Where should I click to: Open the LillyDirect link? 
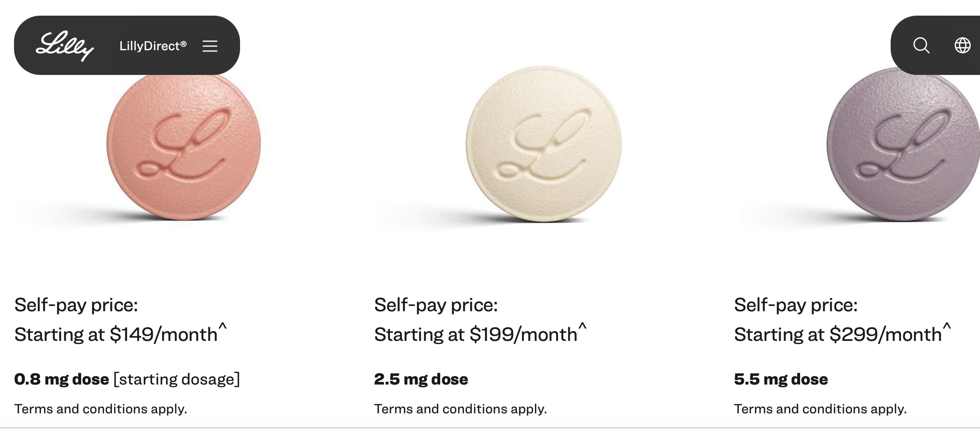click(153, 46)
